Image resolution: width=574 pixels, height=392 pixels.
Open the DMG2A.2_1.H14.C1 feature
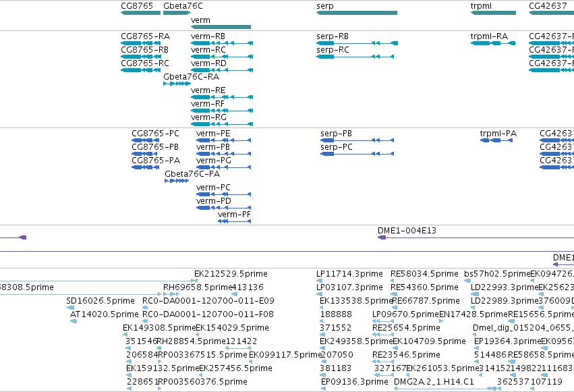(x=434, y=382)
